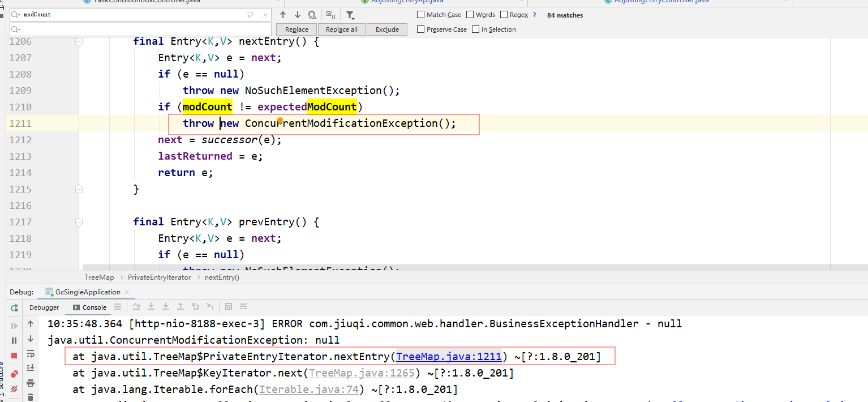Image resolution: width=868 pixels, height=402 pixels.
Task: Print the console output
Action: [31, 383]
